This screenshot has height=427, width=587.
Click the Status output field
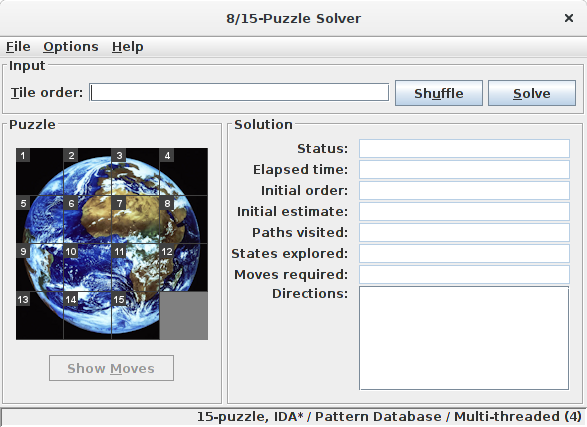tap(464, 149)
